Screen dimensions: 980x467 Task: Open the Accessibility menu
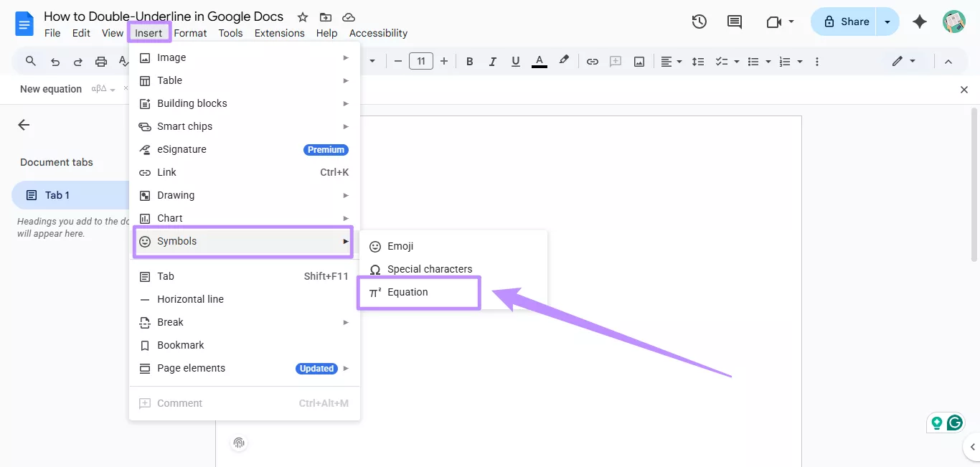click(x=378, y=33)
